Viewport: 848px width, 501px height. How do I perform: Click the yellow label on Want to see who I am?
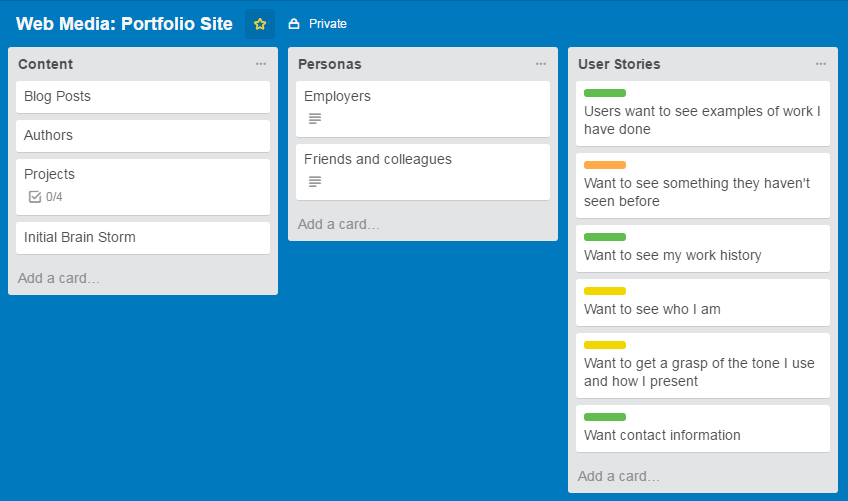coord(605,291)
